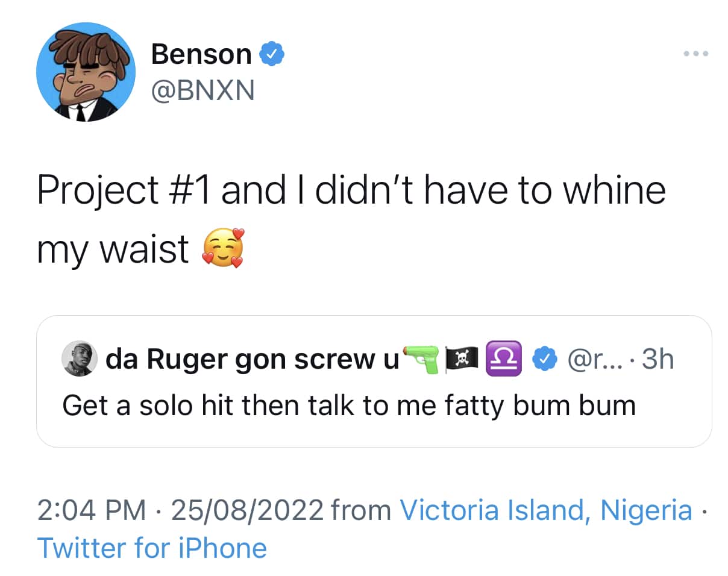
Task: Click the Benson display name
Action: 201,55
